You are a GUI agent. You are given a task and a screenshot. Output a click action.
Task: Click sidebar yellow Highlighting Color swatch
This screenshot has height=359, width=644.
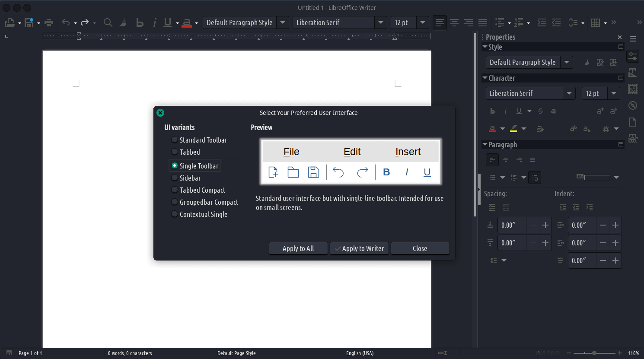tap(513, 128)
